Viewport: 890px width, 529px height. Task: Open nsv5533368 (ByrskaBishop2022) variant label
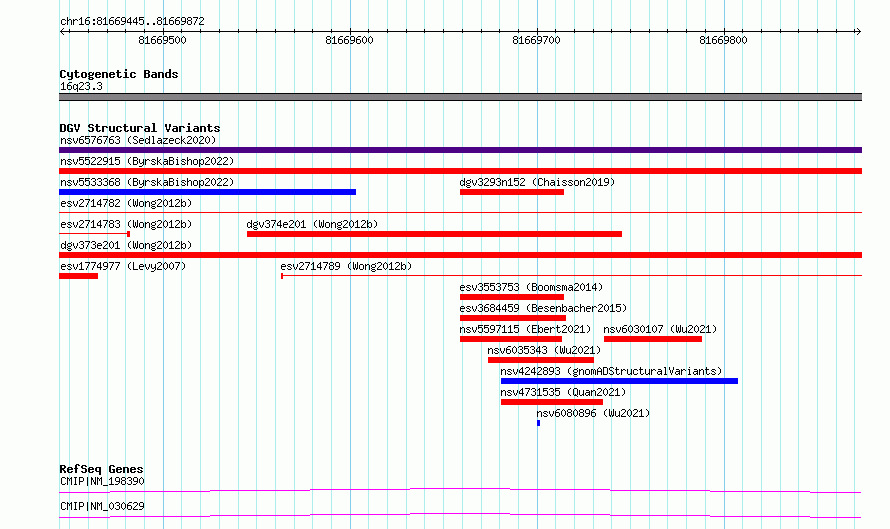pos(147,182)
